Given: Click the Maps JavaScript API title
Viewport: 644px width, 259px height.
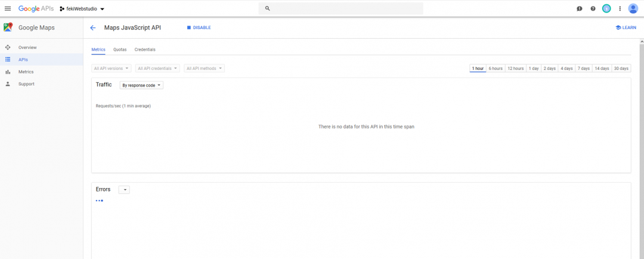Looking at the screenshot, I should click(x=132, y=27).
